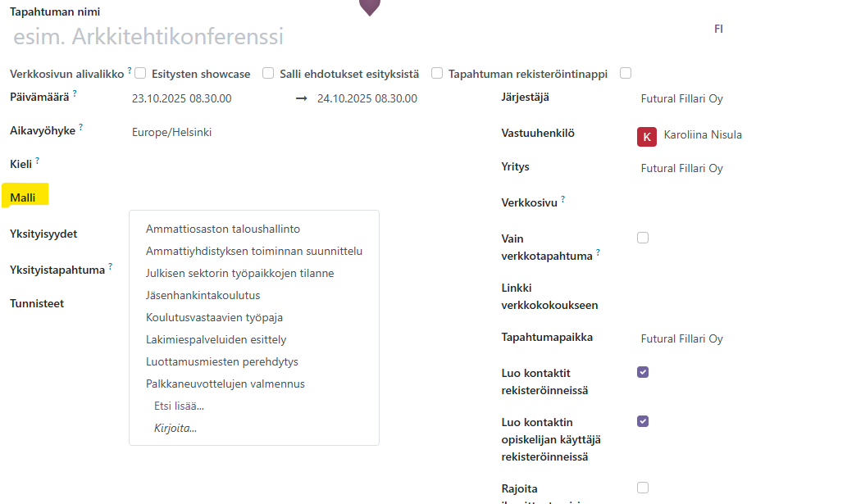The width and height of the screenshot is (847, 504).
Task: Choose Luottamusmiesten perehdytys in the dropdown list
Action: (221, 361)
